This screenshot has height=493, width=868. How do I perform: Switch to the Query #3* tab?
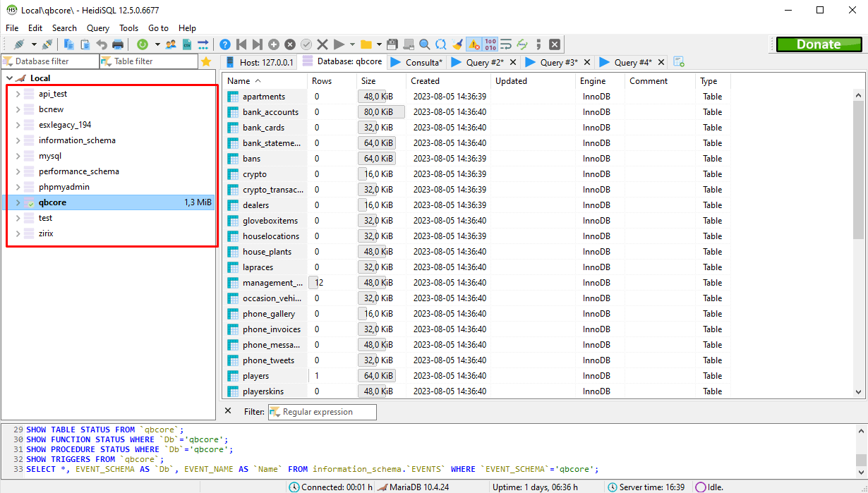coord(559,62)
